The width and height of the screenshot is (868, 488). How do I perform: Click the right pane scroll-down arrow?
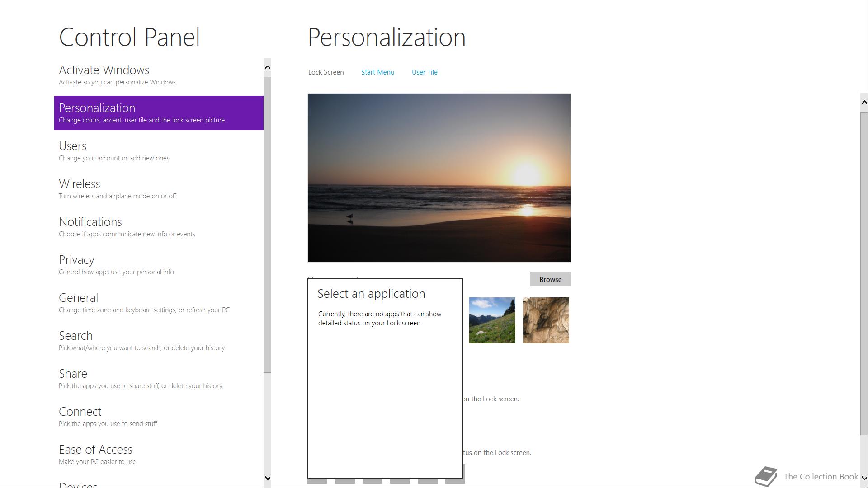[x=864, y=477]
